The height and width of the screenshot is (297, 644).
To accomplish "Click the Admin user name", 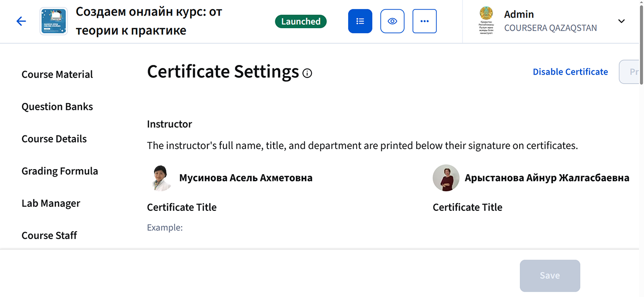I will [x=519, y=14].
